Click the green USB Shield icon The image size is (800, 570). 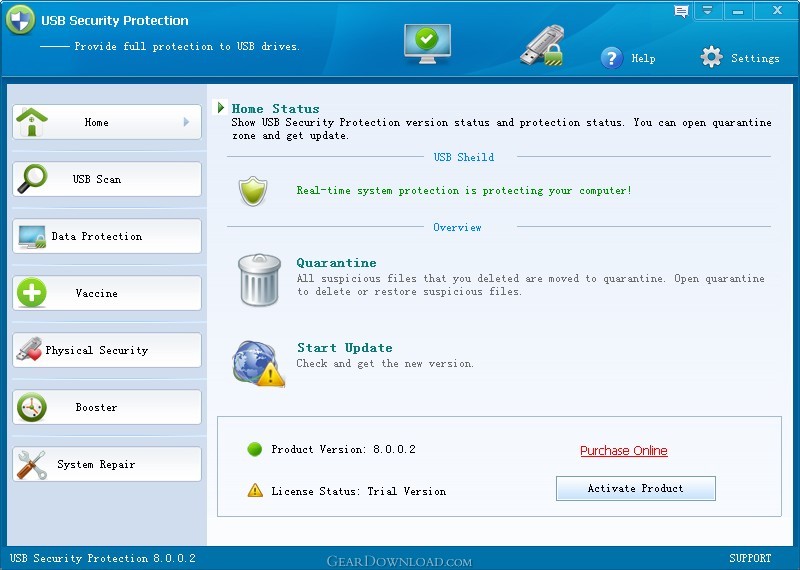coord(253,191)
